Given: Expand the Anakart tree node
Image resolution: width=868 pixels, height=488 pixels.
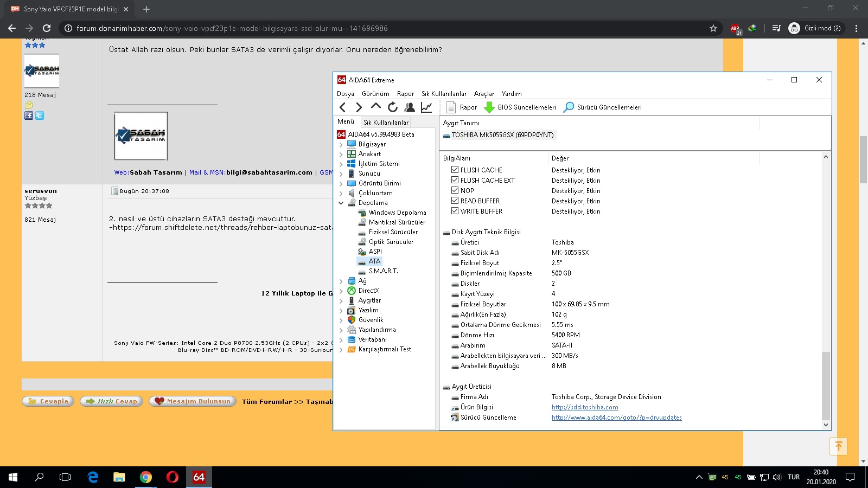Looking at the screenshot, I should coord(341,154).
